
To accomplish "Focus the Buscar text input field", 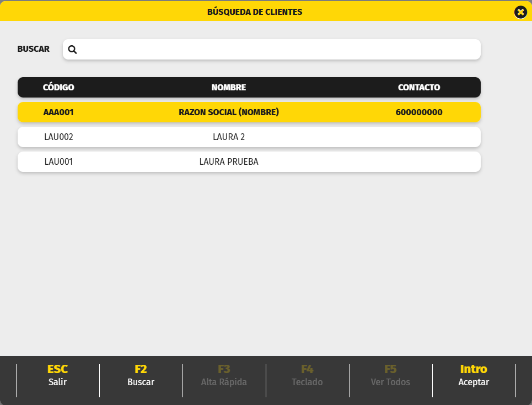I will (276, 50).
